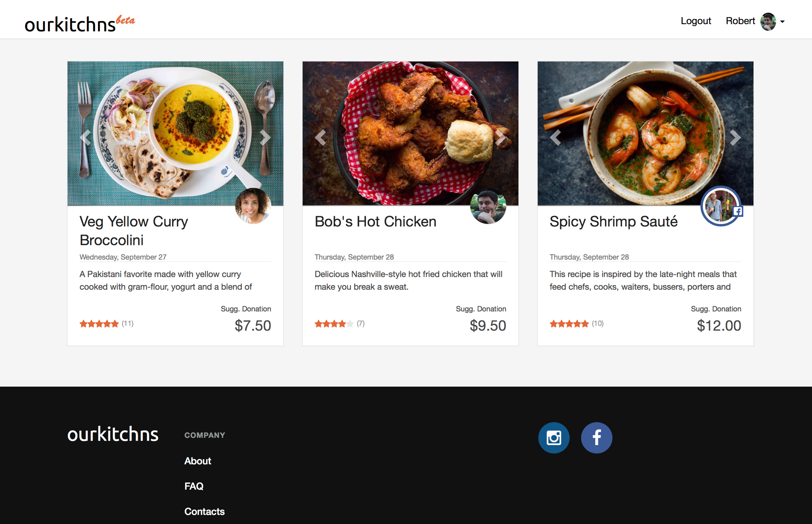This screenshot has height=524, width=812.
Task: Click the first star on Veg Yellow Curry rating
Action: pos(83,323)
